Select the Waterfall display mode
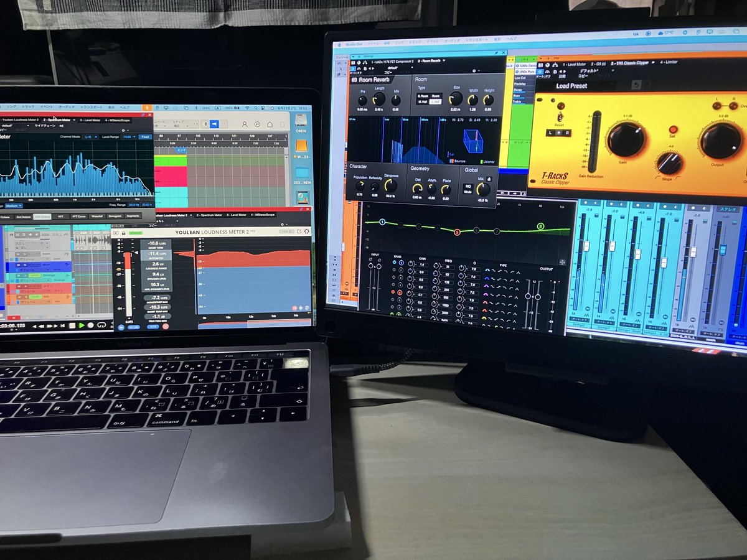The image size is (747, 560). [x=96, y=217]
